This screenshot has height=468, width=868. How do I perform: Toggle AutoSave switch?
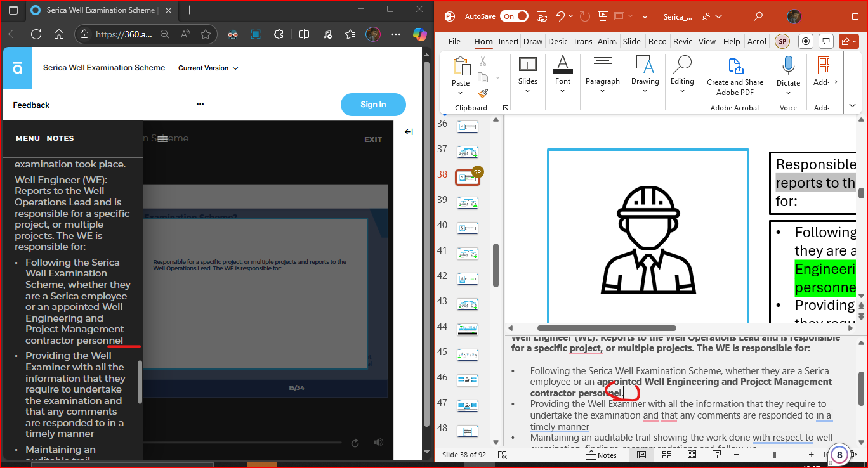pos(514,16)
